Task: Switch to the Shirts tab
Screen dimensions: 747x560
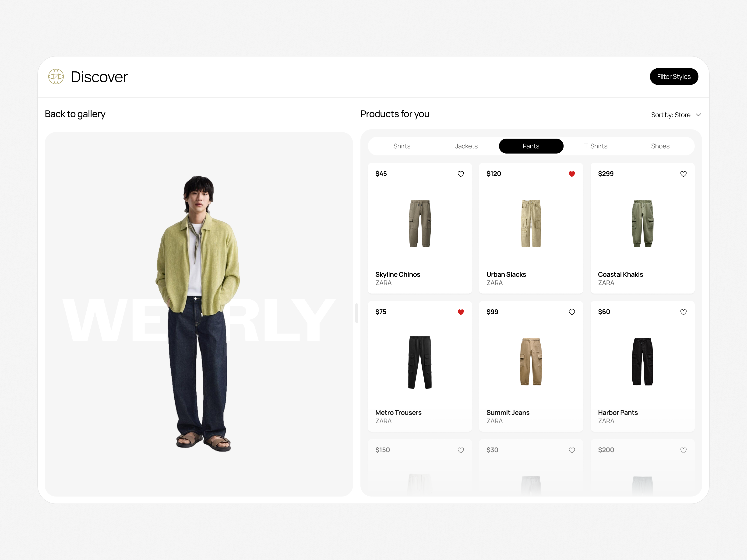Action: (x=402, y=146)
